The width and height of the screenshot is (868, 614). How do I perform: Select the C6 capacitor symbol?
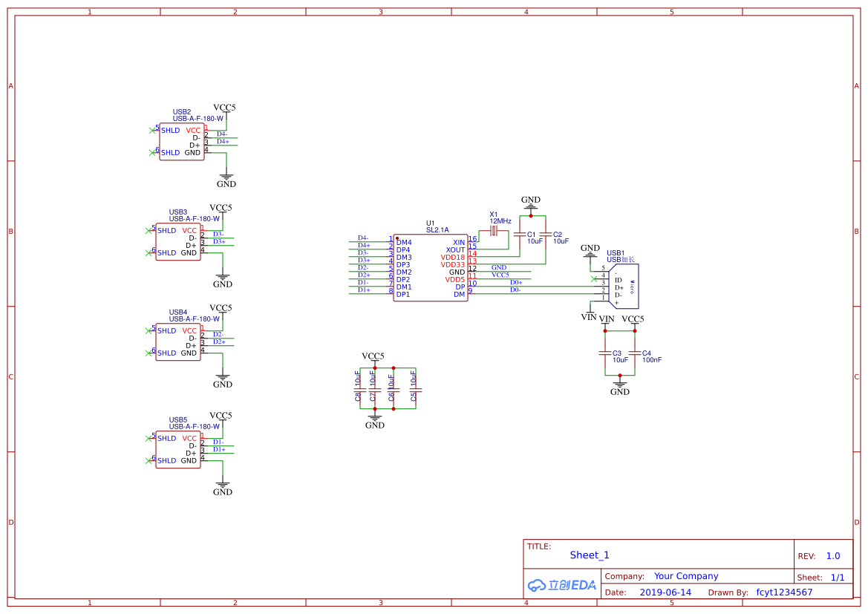394,390
